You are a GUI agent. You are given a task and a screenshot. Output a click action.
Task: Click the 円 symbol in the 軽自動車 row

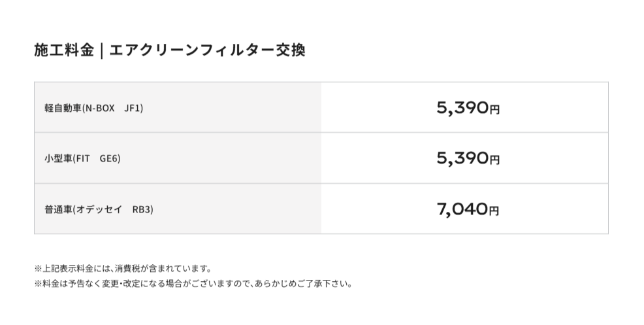click(494, 109)
